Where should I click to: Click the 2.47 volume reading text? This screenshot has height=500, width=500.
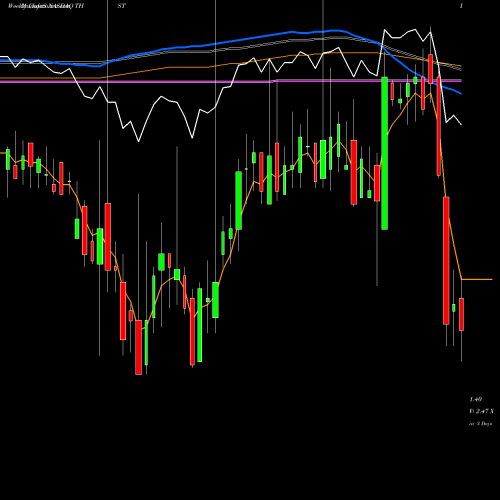(481, 411)
